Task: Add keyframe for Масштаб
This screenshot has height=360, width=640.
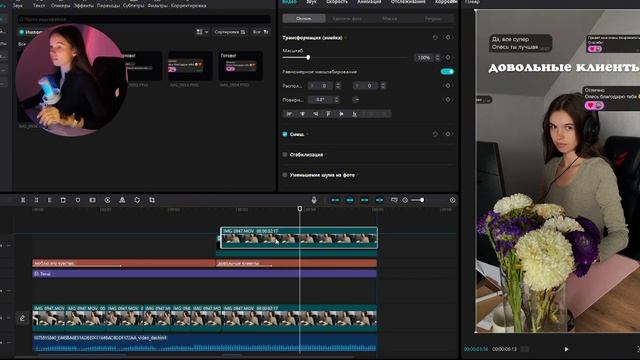Action: click(x=448, y=58)
